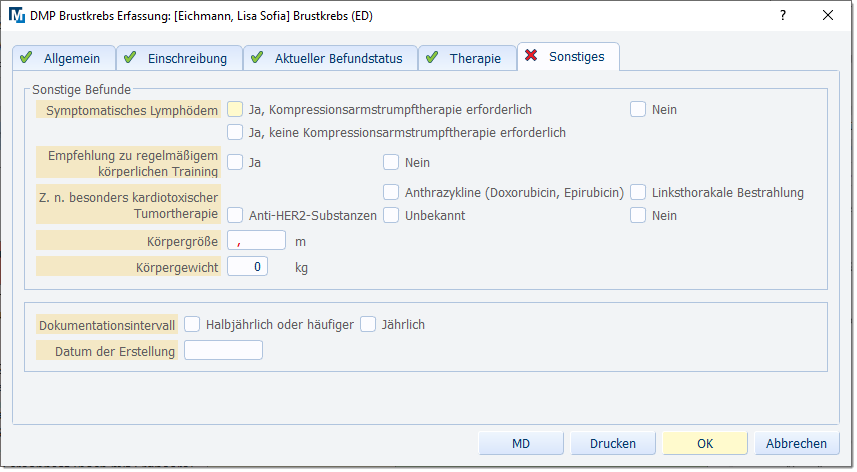Click the Körpergewicht input field

pyautogui.click(x=248, y=267)
